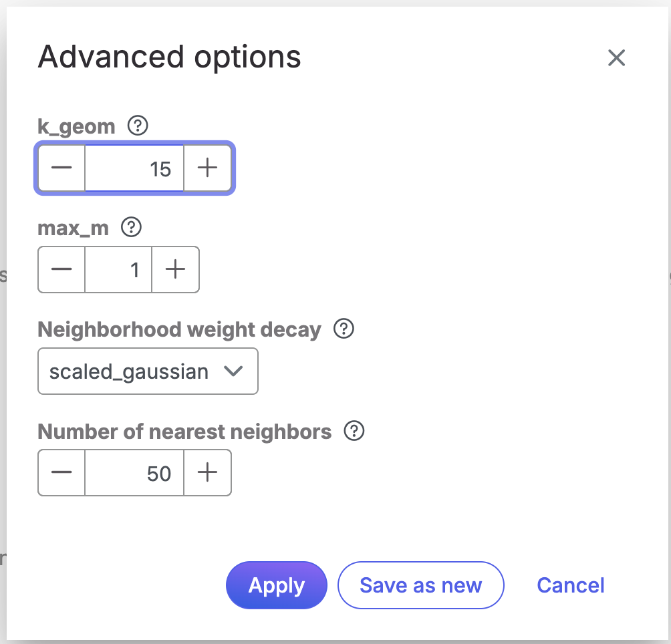Click Save as new button
The height and width of the screenshot is (644, 671).
click(420, 585)
